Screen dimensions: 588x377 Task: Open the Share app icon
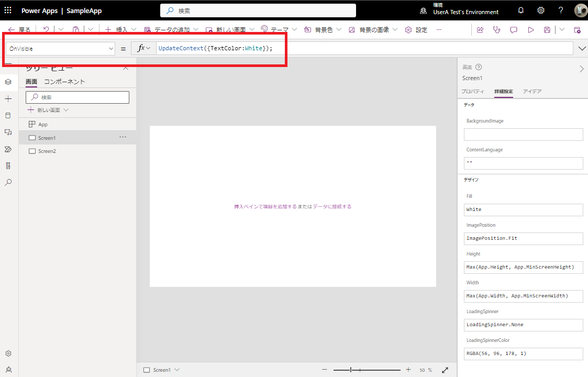click(480, 30)
